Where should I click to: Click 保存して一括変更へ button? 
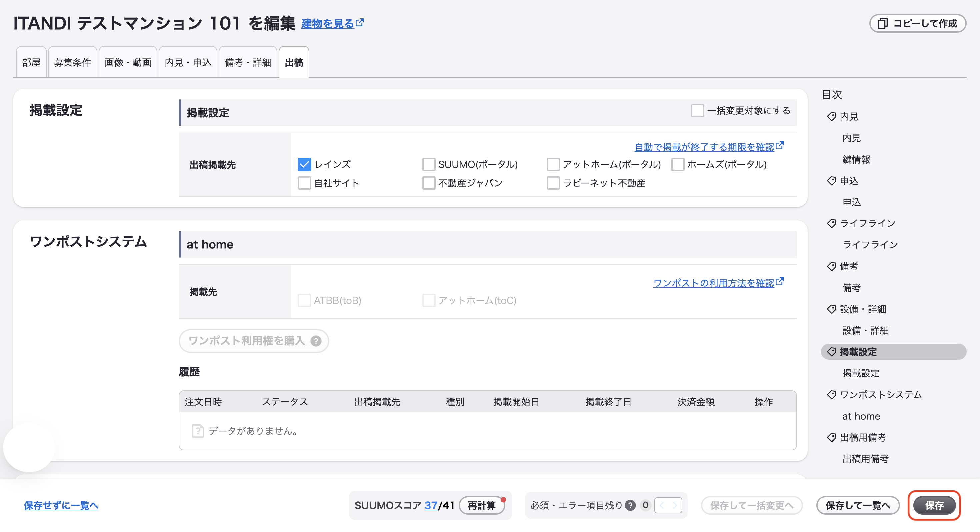point(752,505)
